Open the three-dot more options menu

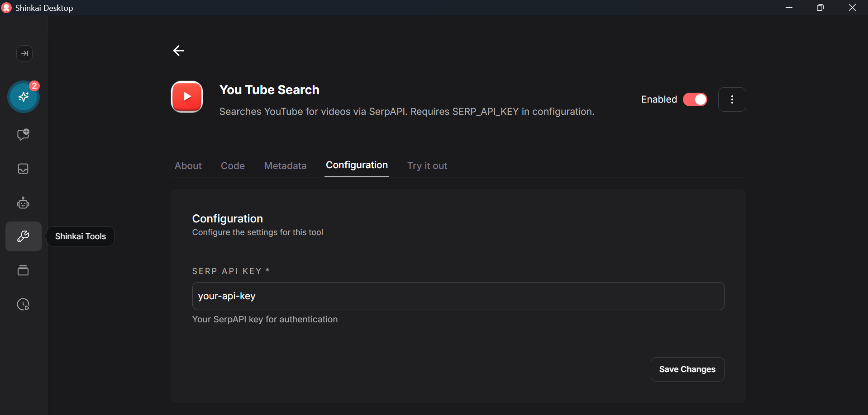click(732, 99)
